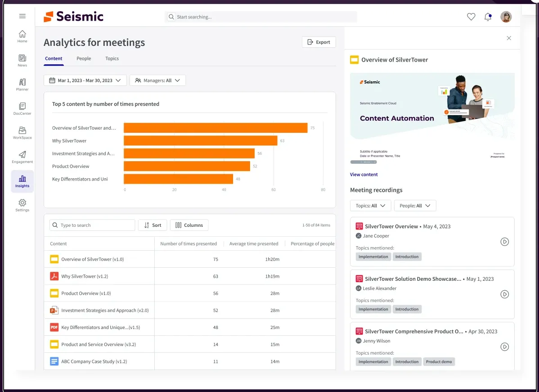
Task: Play SilverTower Overview recording
Action: click(505, 242)
